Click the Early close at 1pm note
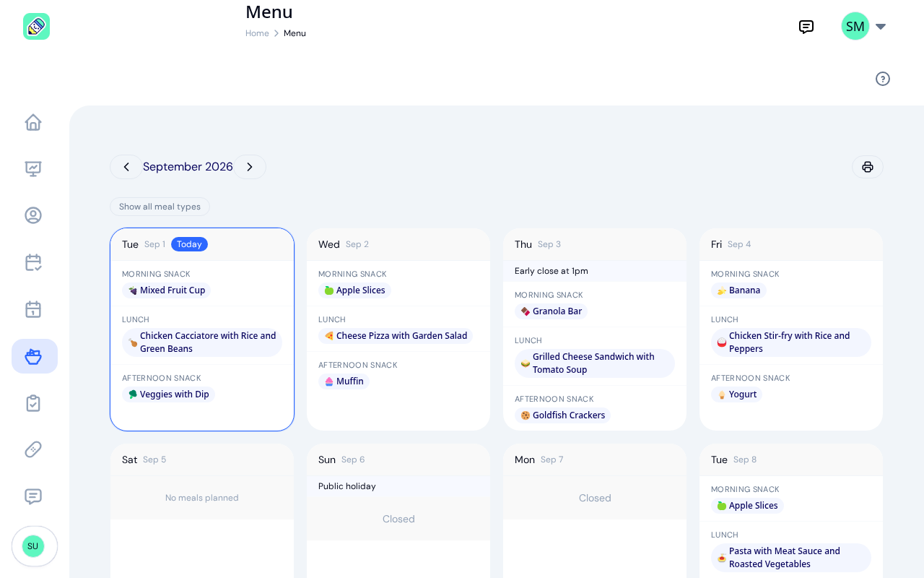924x578 pixels. 552,271
